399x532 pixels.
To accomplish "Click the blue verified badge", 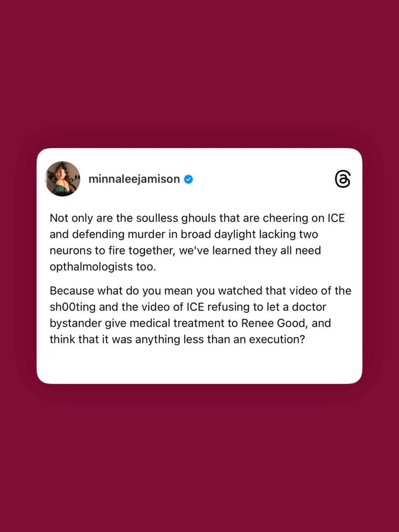I will 188,179.
